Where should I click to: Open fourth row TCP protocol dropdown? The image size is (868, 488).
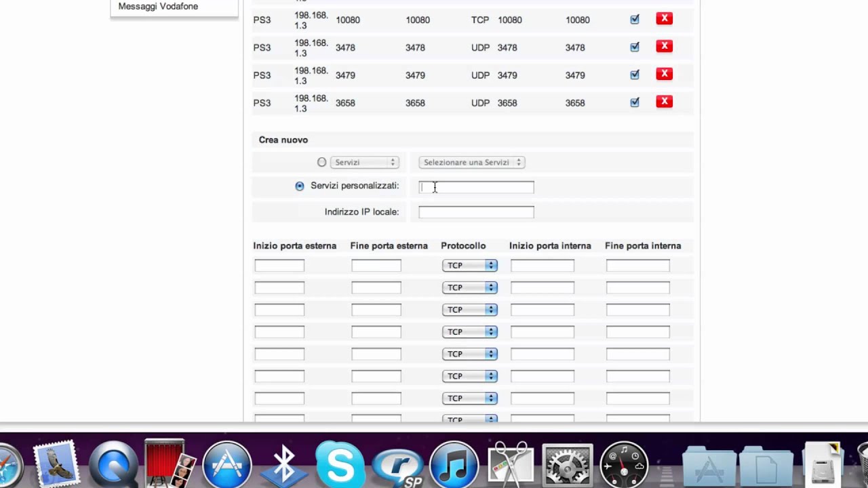[x=470, y=332]
